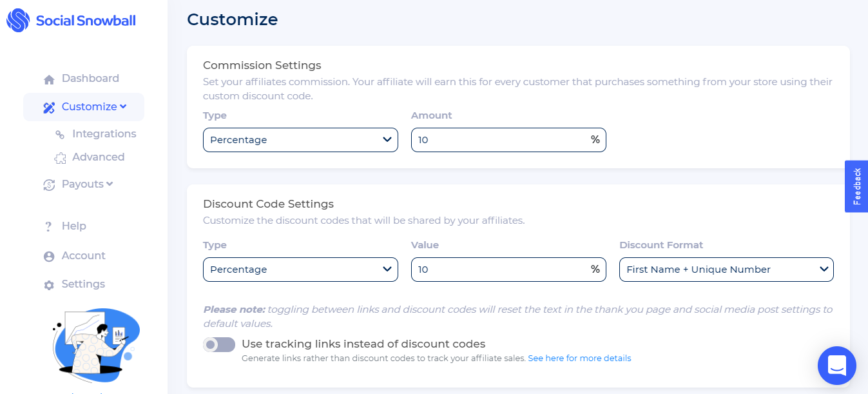Open Payouts menu label in sidebar
868x394 pixels.
82,184
